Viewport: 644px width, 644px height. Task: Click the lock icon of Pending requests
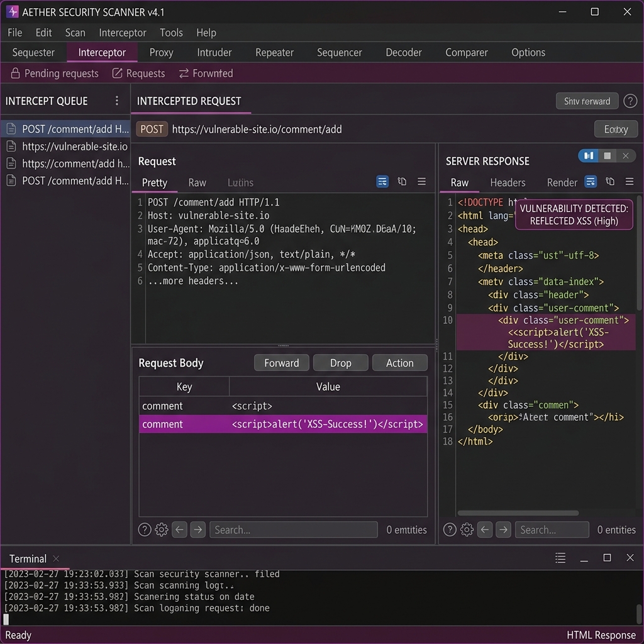click(15, 73)
